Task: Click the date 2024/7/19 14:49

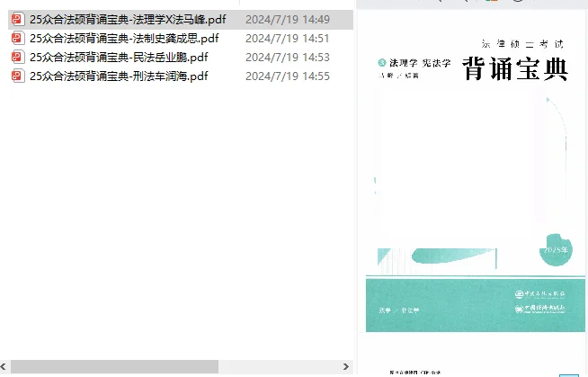Action: [x=288, y=20]
